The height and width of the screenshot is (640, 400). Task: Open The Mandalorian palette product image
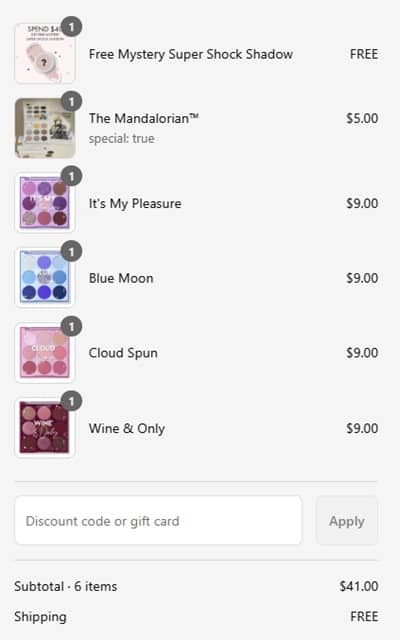(x=45, y=128)
